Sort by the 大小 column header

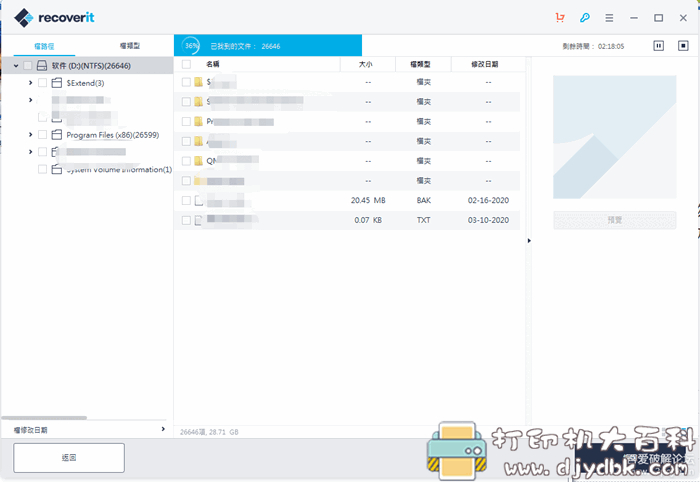(x=366, y=64)
